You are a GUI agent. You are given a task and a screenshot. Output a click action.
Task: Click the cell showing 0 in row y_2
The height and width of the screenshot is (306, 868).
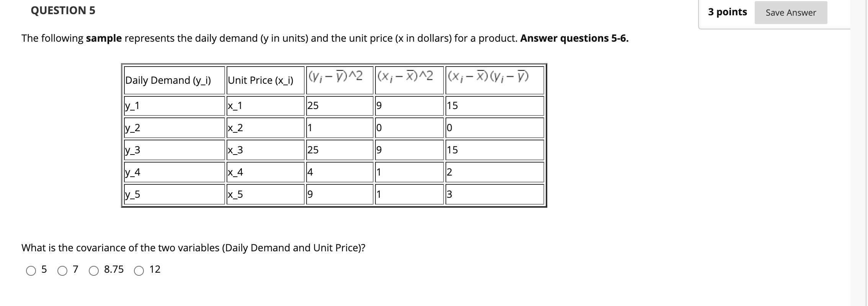point(380,127)
